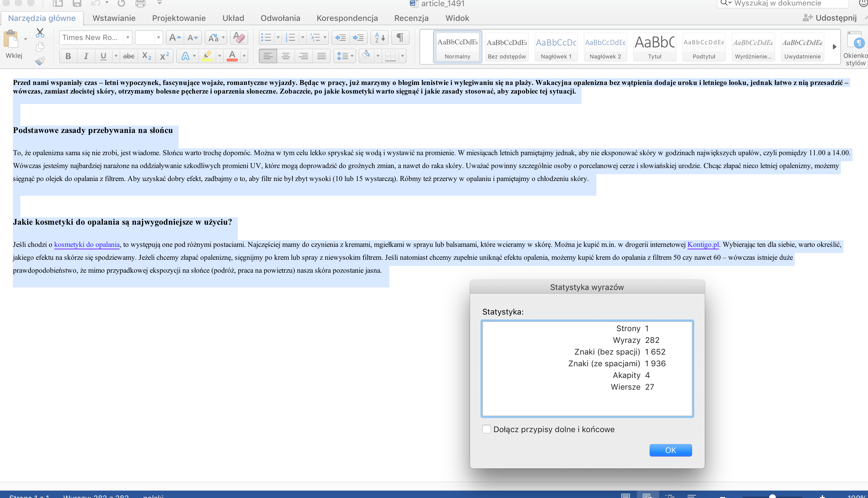This screenshot has height=498, width=868.
Task: Clear all formatting with the eraser icon
Action: click(239, 38)
